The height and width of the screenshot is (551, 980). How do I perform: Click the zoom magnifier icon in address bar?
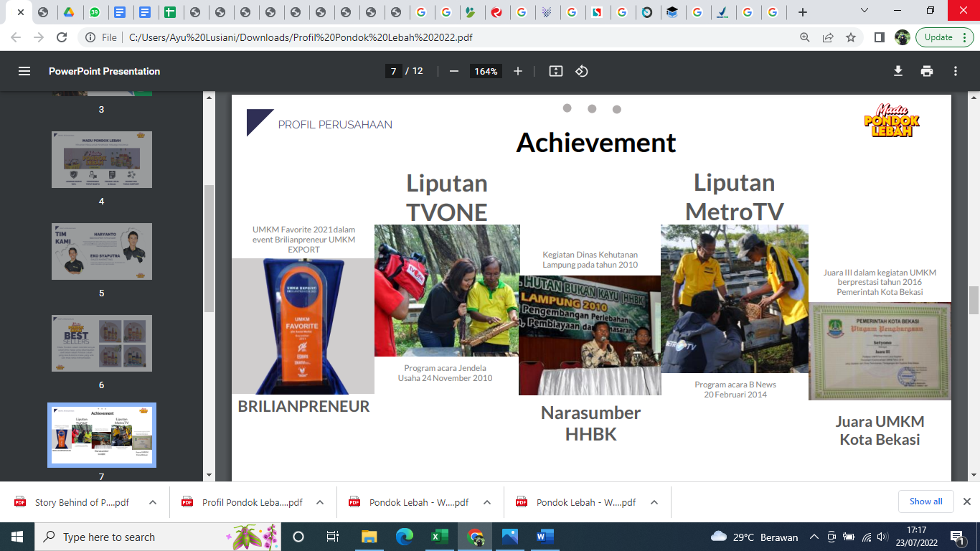click(x=806, y=37)
